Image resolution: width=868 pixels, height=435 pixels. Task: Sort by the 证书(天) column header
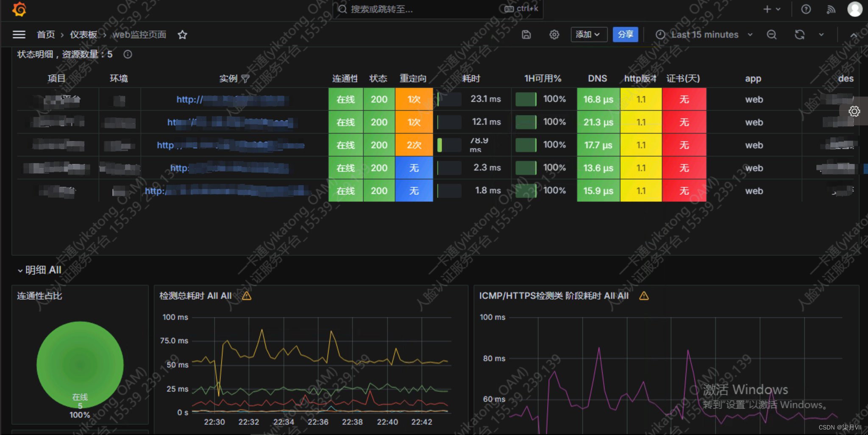click(683, 78)
